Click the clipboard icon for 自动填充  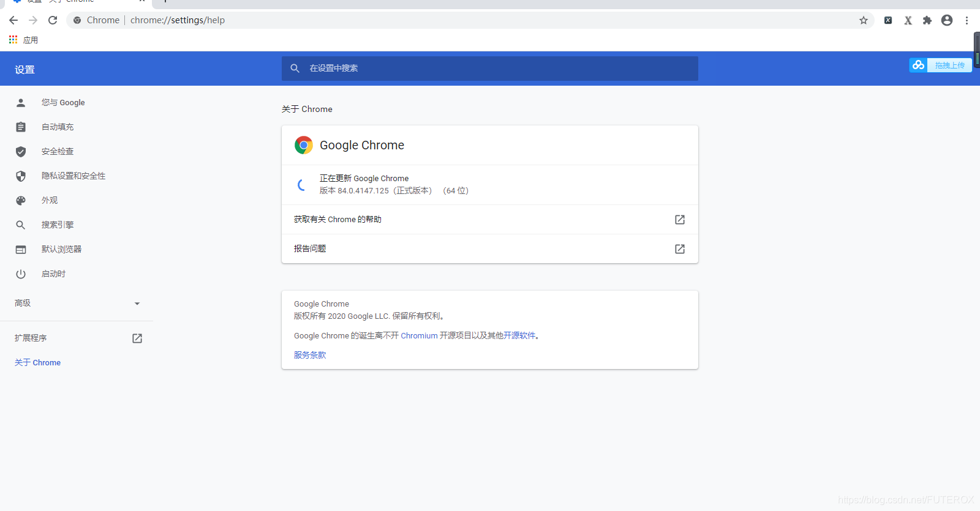[x=21, y=127]
